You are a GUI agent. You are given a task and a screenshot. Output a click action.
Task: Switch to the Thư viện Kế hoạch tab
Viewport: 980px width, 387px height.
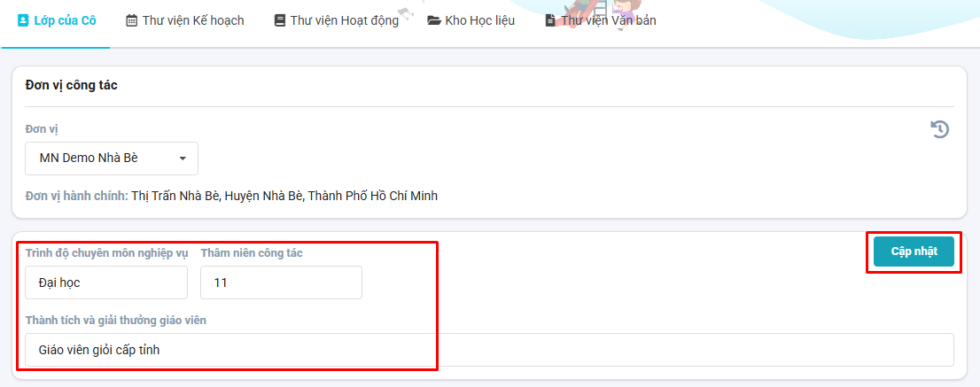pos(185,20)
